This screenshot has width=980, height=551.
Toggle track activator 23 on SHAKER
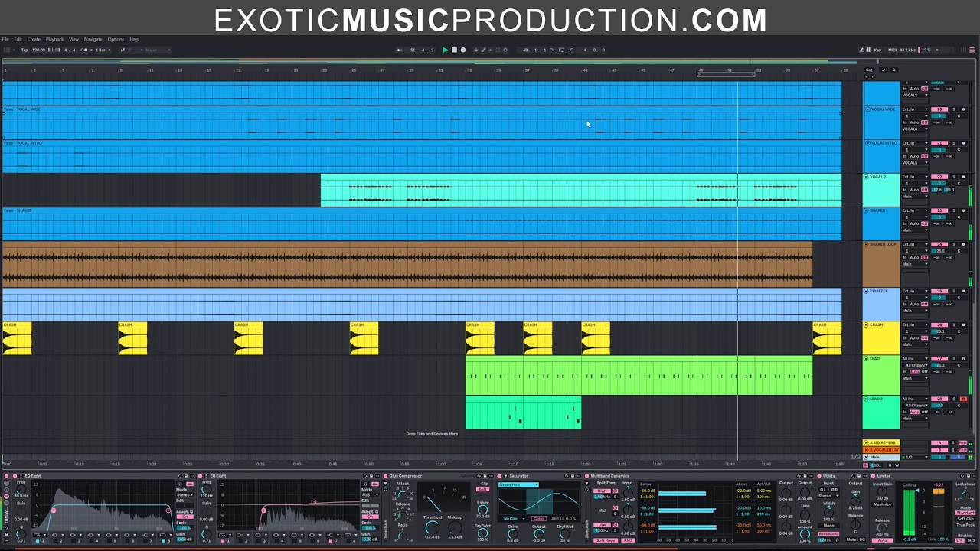tap(939, 210)
